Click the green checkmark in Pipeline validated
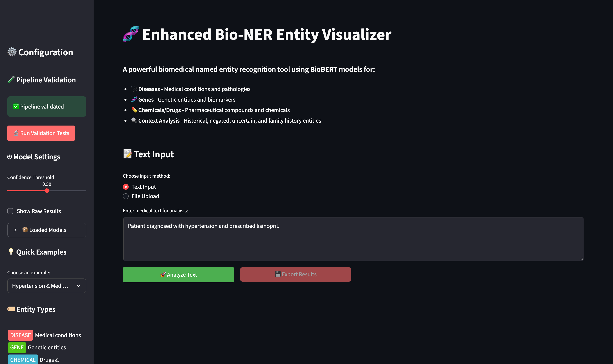 tap(16, 107)
